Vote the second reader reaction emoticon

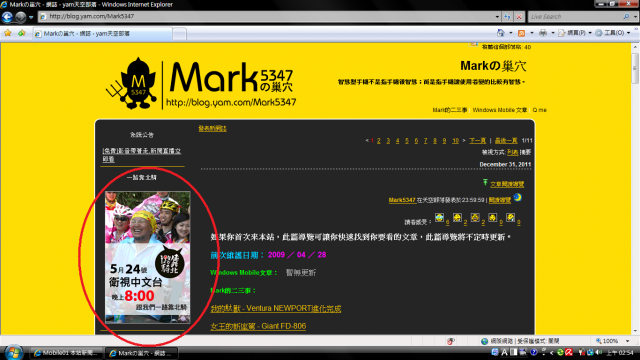point(457,218)
